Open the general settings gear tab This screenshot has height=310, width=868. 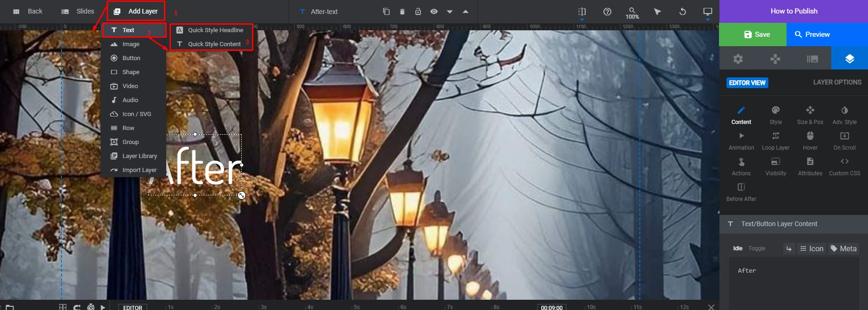[x=738, y=59]
